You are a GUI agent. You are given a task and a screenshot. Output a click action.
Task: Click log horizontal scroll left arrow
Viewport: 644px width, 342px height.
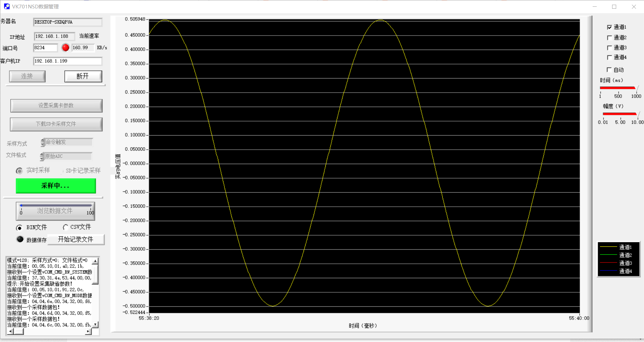(10, 332)
